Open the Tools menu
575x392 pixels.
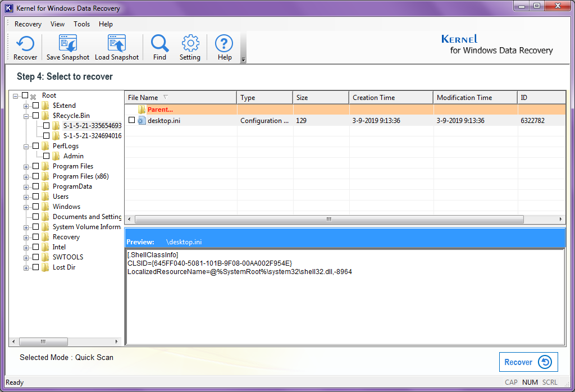[81, 24]
